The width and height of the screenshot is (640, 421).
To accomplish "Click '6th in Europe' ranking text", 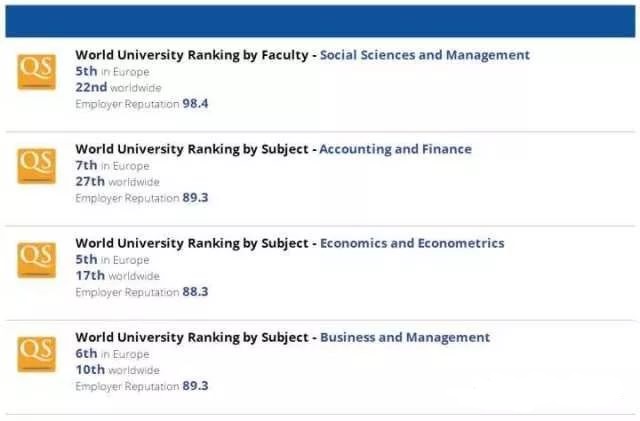I will 112,354.
